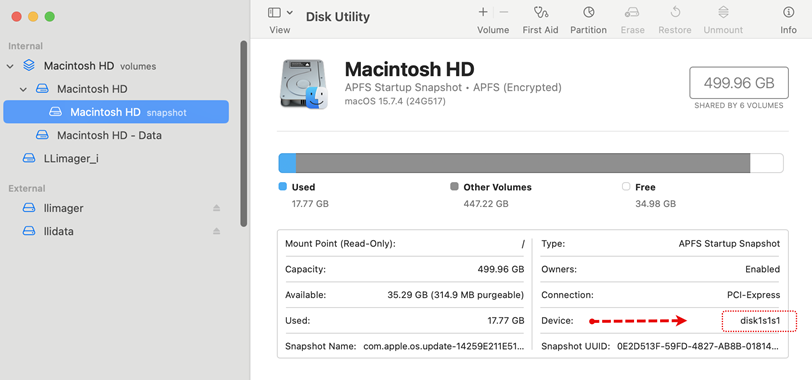The height and width of the screenshot is (380, 812).
Task: Click the gray Other Volumes legend swatch
Action: tap(454, 187)
